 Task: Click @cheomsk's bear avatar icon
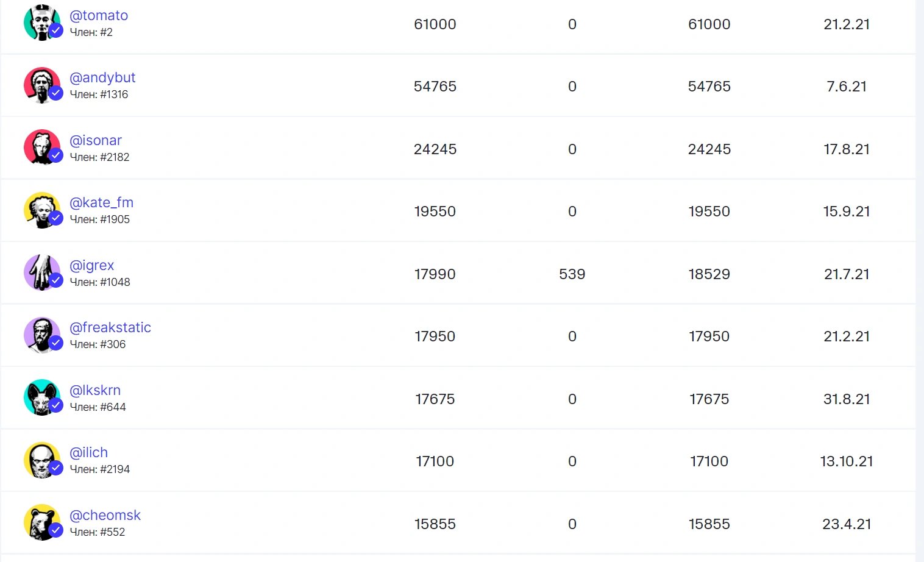[41, 522]
